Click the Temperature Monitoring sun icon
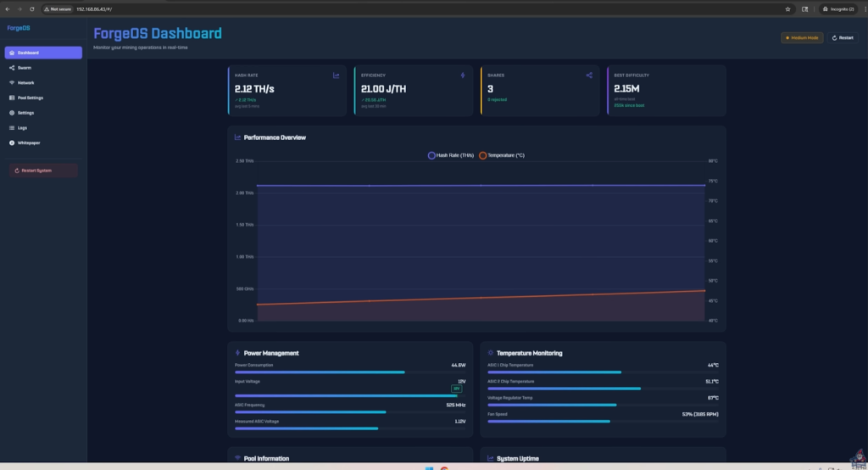868x470 pixels. click(490, 353)
